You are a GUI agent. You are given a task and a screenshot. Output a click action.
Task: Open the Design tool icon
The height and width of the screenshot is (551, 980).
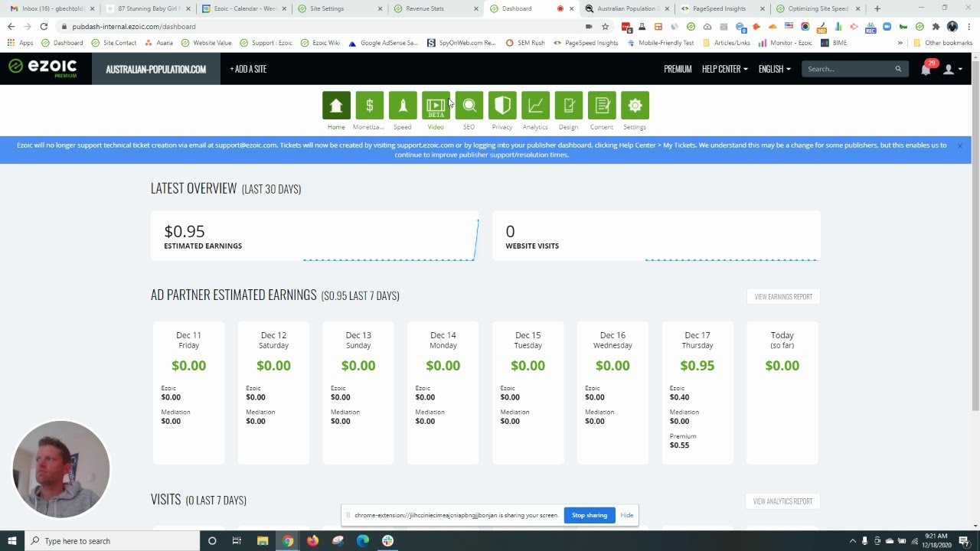[568, 105]
